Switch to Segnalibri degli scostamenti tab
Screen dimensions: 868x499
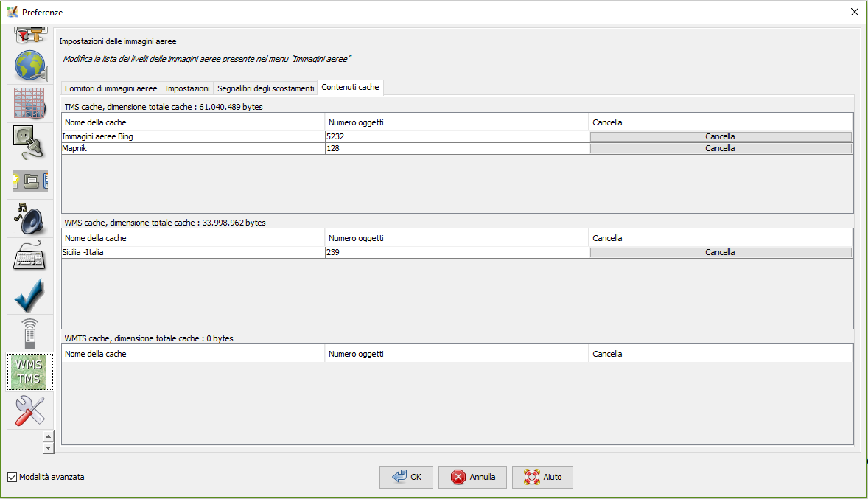point(265,88)
